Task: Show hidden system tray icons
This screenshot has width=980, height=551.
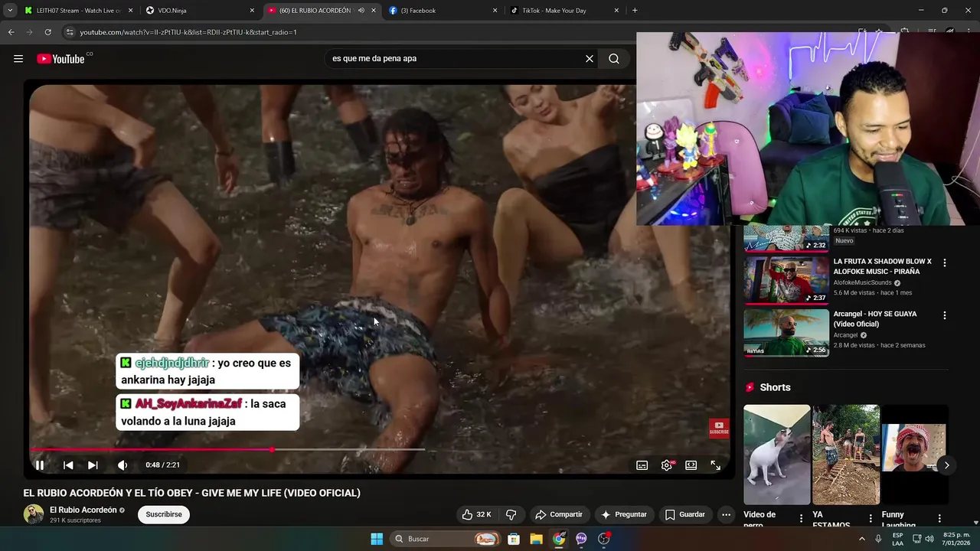Action: tap(861, 539)
